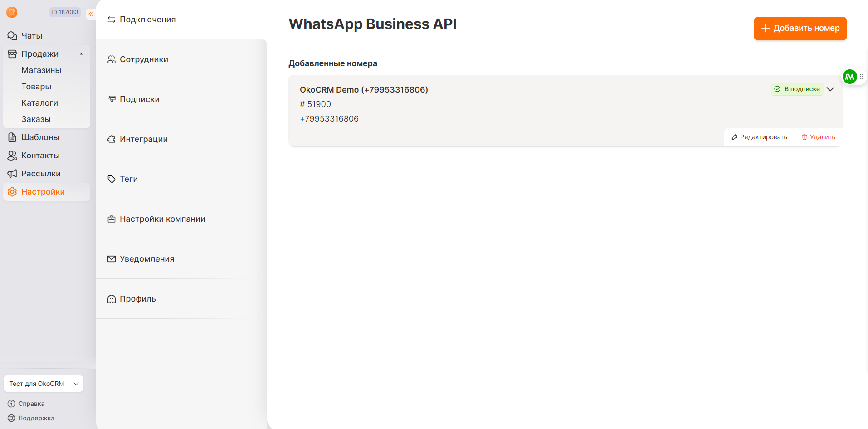Open Настройки компании tab
Image resolution: width=868 pixels, height=429 pixels.
click(181, 219)
